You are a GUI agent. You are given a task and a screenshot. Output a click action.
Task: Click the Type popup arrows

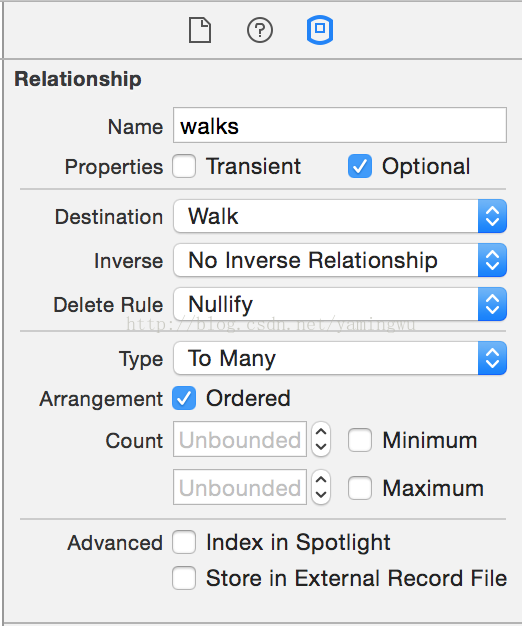coord(492,358)
